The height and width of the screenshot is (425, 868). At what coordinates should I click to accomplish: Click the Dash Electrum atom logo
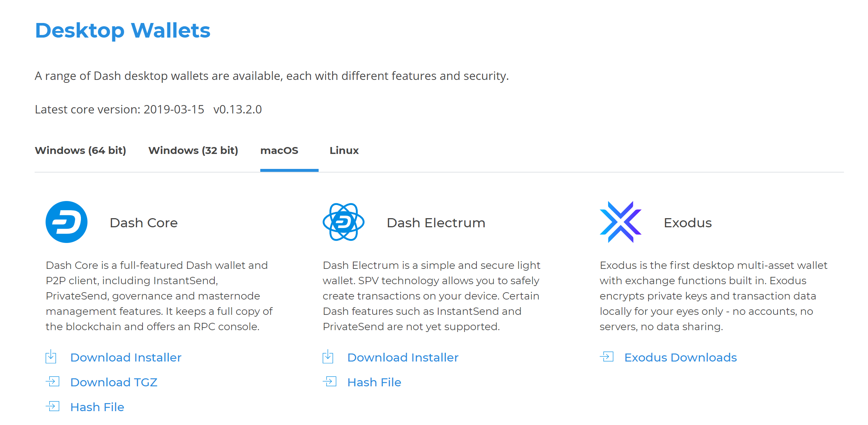click(x=343, y=222)
